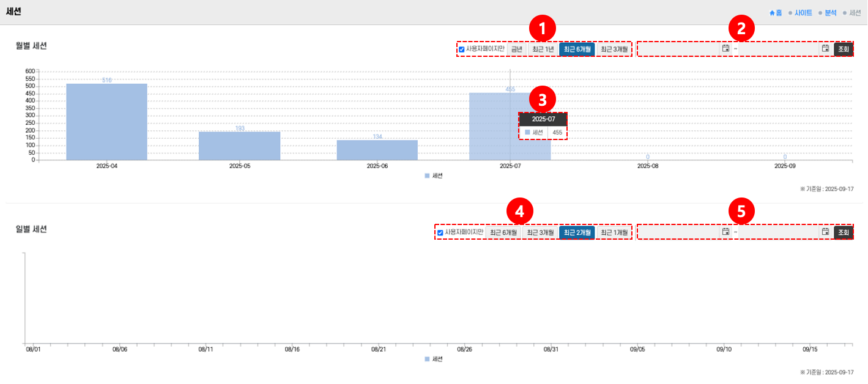Image resolution: width=868 pixels, height=384 pixels.
Task: Click the 홈 house icon in breadcrumb
Action: [x=772, y=13]
